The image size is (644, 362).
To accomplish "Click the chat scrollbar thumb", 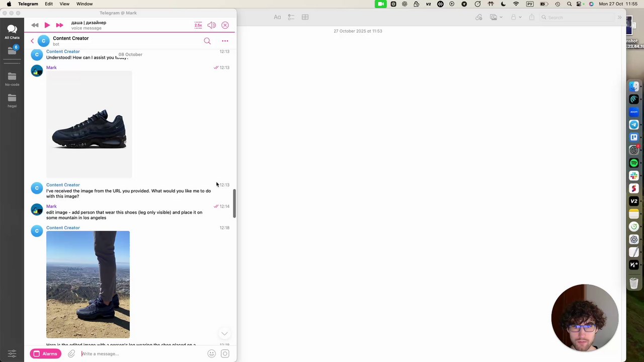I will tap(234, 204).
